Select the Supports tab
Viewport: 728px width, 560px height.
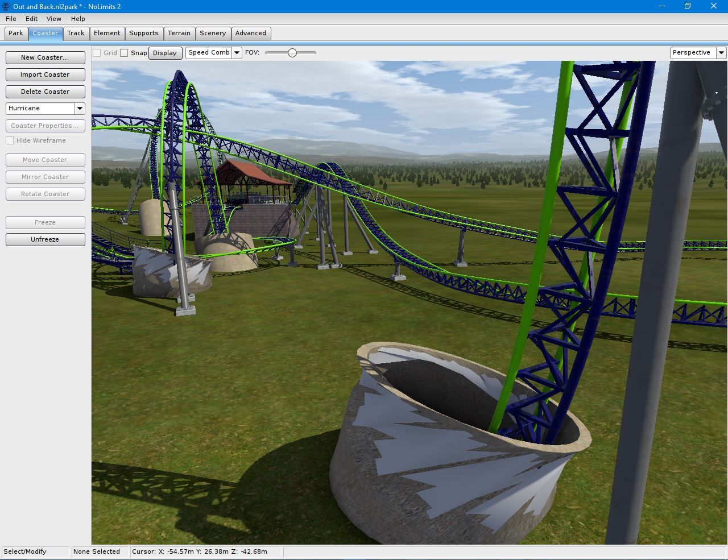click(x=144, y=33)
